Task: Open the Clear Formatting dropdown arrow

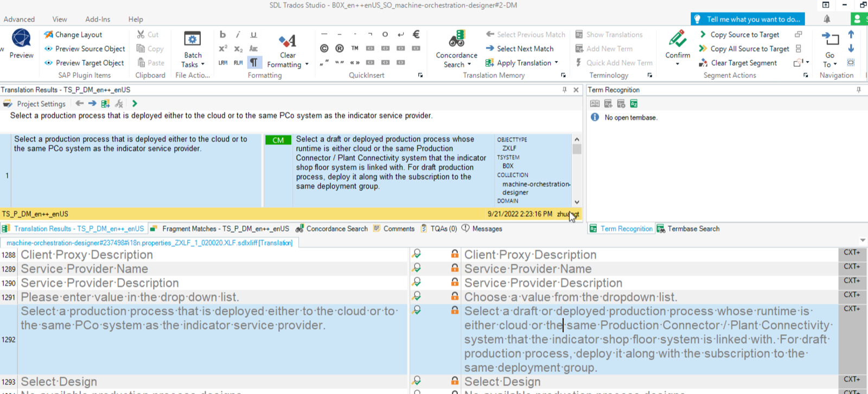Action: point(307,64)
